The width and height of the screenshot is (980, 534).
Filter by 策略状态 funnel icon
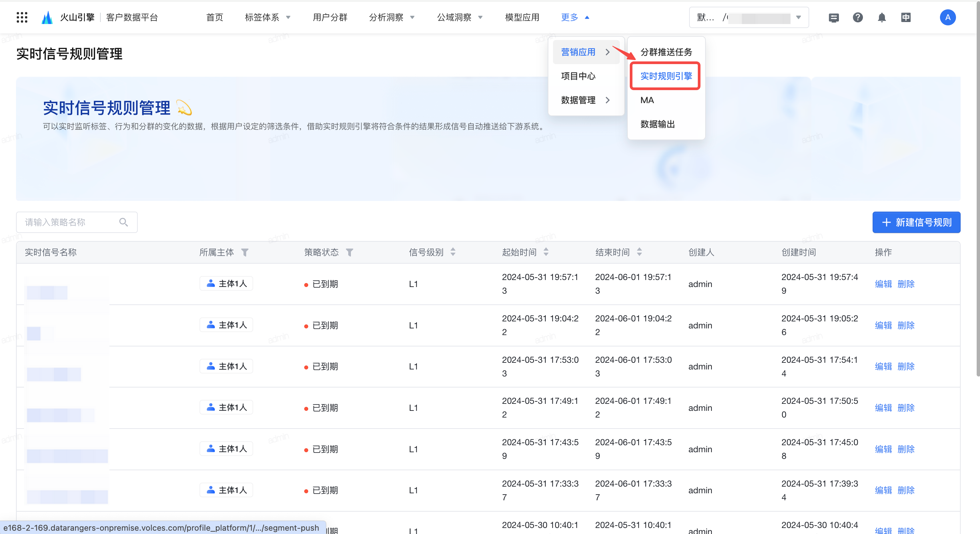tap(349, 252)
